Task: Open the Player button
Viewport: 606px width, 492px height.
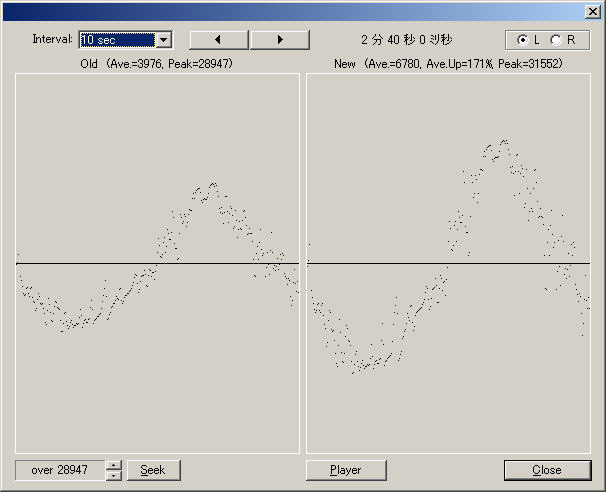Action: (346, 470)
